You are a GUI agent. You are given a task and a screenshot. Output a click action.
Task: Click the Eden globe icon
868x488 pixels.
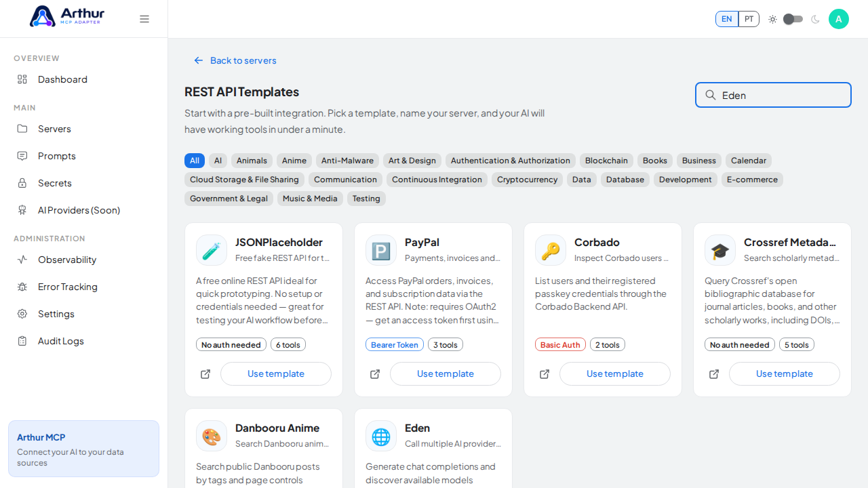[x=381, y=436]
